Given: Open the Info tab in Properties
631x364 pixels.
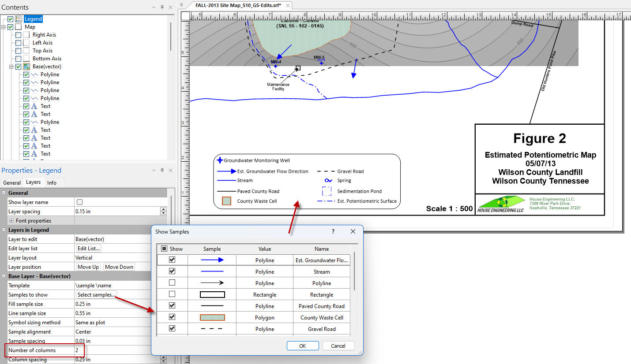Looking at the screenshot, I should point(52,182).
